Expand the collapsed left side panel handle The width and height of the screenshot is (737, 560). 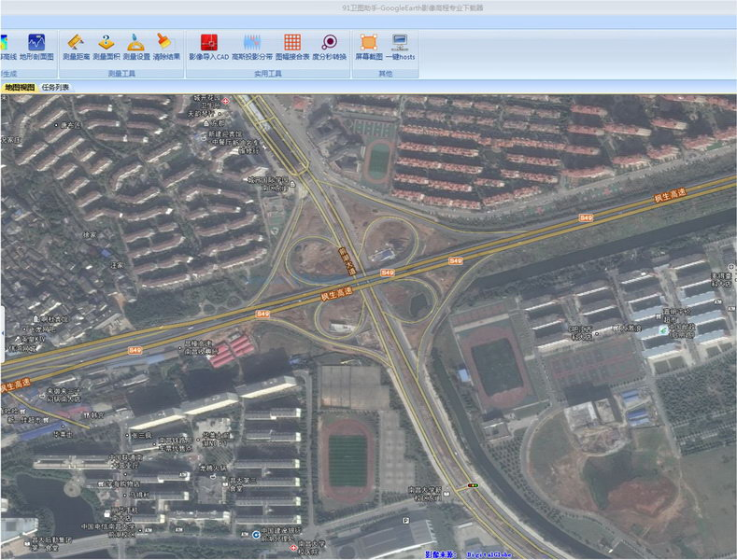click(3, 333)
